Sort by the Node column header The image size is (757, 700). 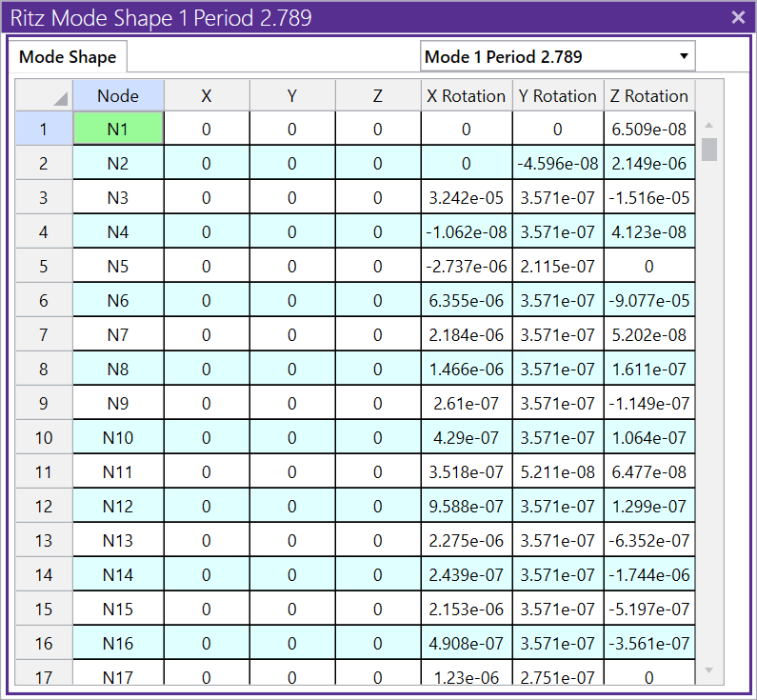tap(118, 96)
